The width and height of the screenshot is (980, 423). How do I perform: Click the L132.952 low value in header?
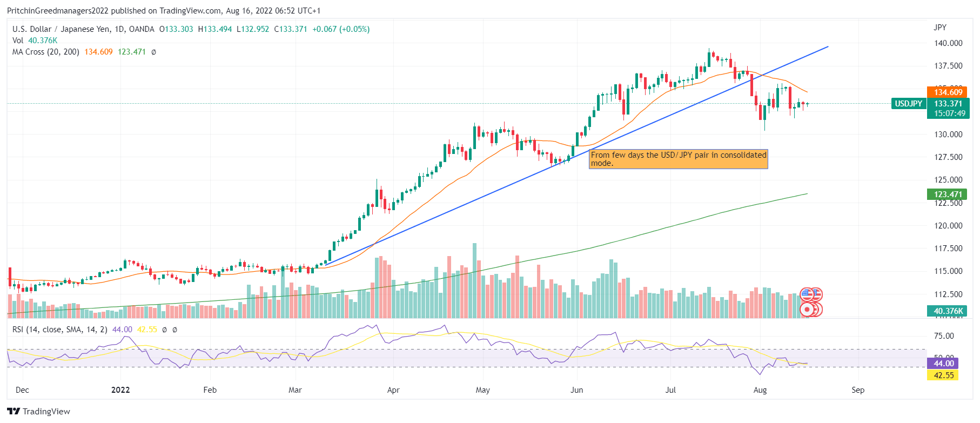(253, 29)
